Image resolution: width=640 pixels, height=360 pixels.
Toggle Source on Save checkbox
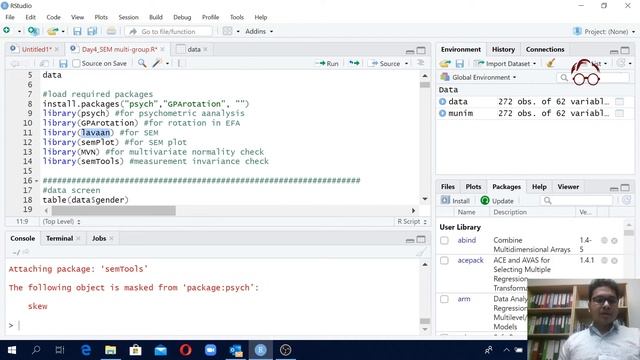tap(76, 63)
